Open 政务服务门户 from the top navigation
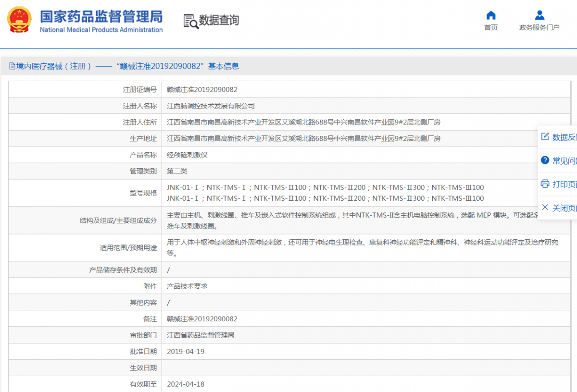The height and width of the screenshot is (392, 577). coord(539,27)
